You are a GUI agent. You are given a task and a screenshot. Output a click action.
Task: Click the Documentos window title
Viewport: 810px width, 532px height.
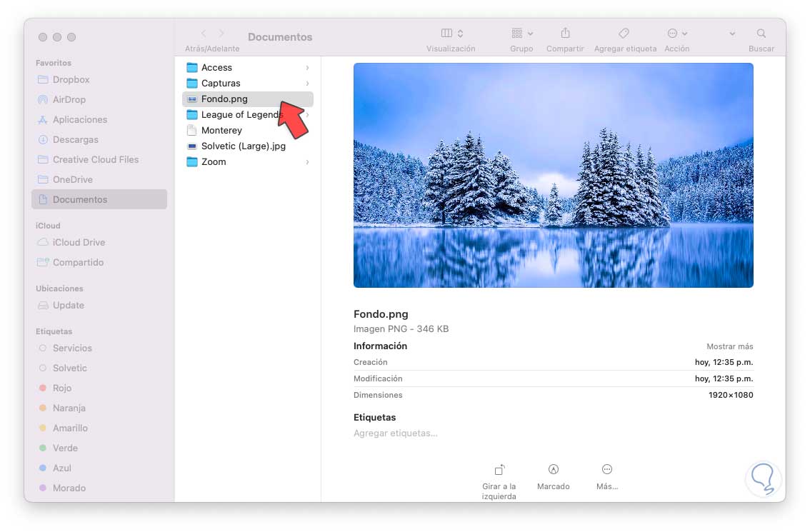pyautogui.click(x=280, y=37)
